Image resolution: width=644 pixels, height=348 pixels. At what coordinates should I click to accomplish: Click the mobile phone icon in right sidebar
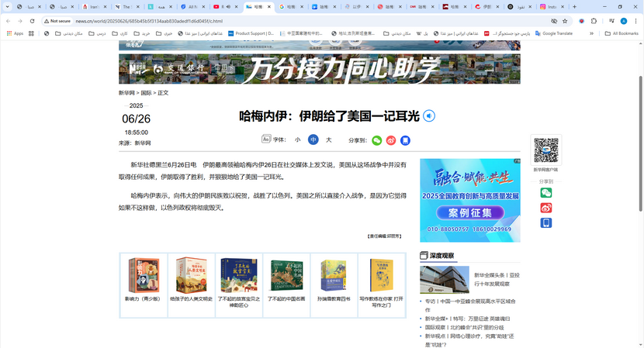pyautogui.click(x=546, y=223)
